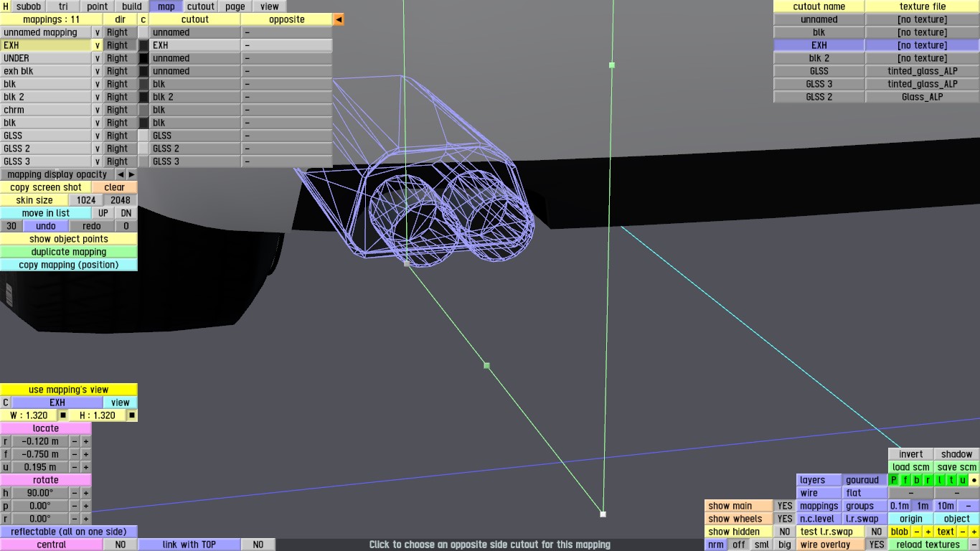This screenshot has width=980, height=551.
Task: Switch to the point tab
Action: (98, 6)
